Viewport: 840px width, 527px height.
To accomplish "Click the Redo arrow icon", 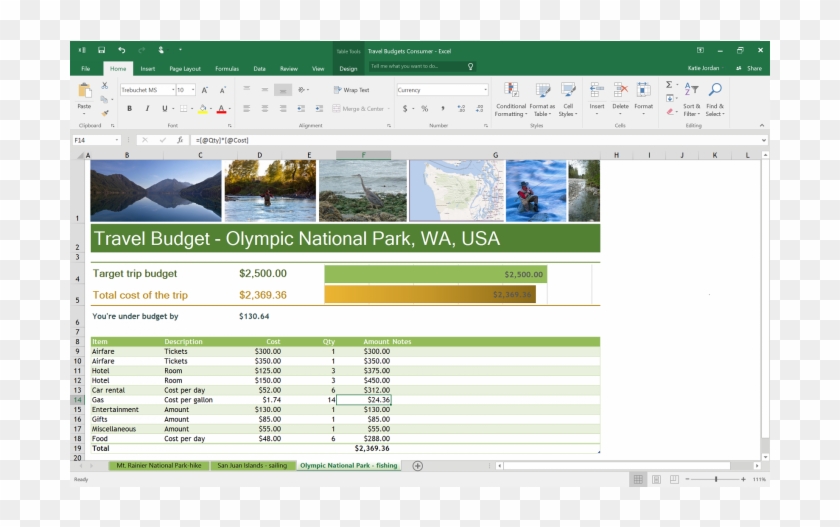I will 141,50.
